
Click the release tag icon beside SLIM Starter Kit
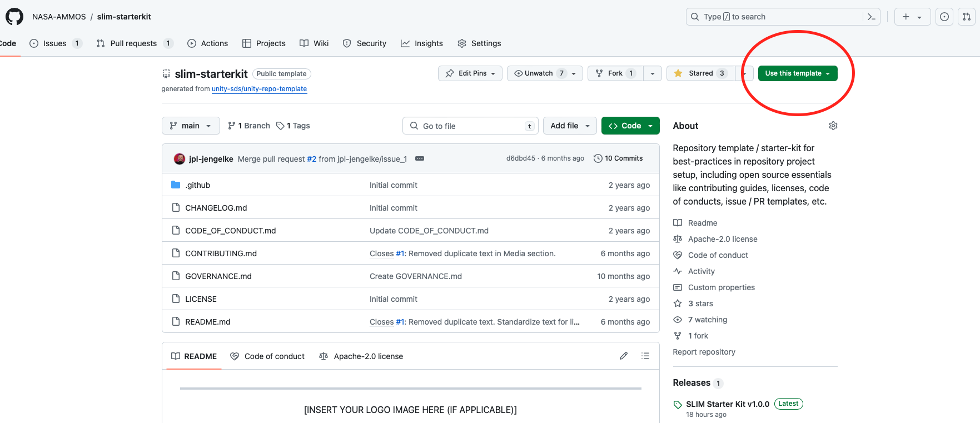point(678,405)
